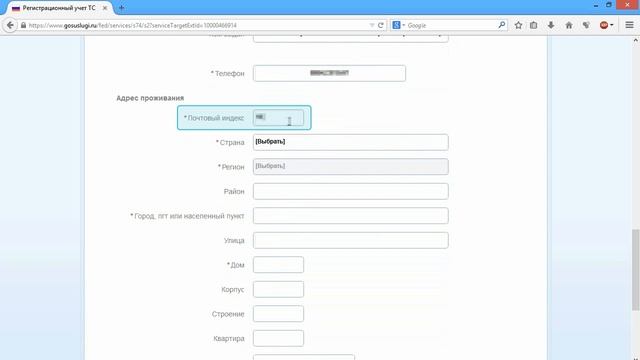
Task: Click the Телефон label
Action: [x=230, y=73]
